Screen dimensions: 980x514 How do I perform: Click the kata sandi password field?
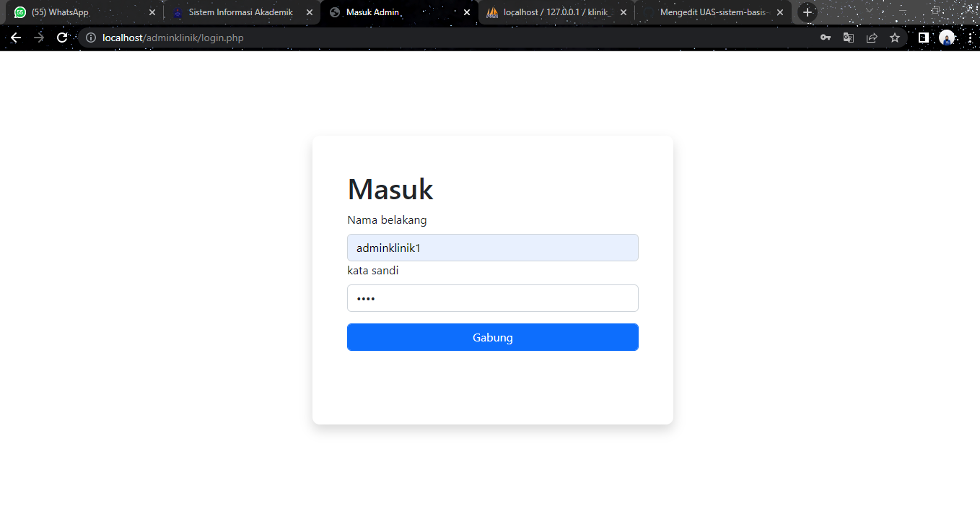click(493, 297)
